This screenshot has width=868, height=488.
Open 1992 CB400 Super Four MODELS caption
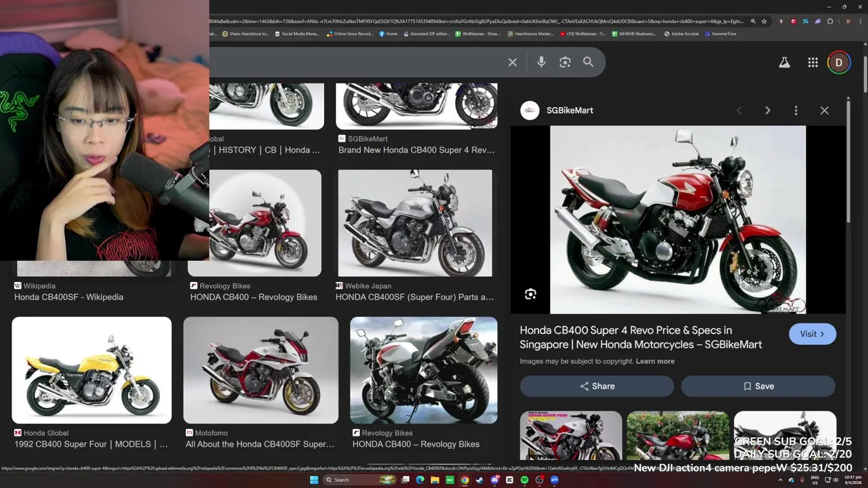click(x=91, y=444)
